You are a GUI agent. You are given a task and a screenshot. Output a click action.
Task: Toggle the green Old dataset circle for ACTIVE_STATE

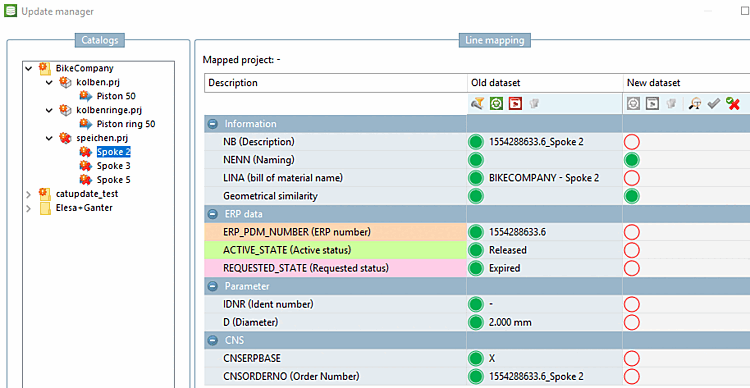475,250
